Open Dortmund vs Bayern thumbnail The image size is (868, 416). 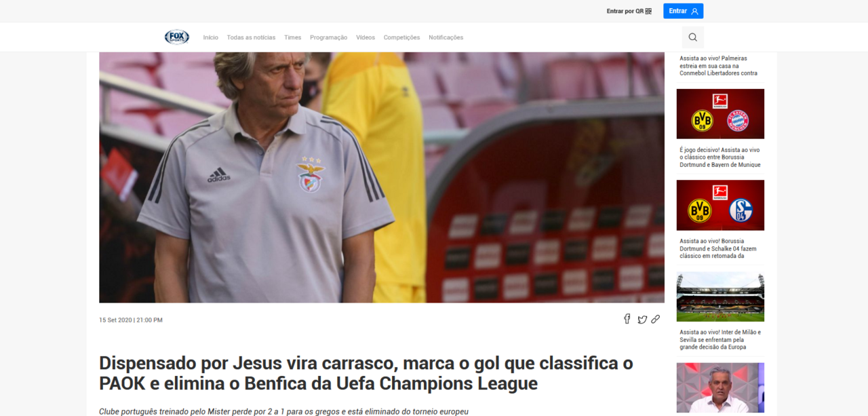pos(720,114)
